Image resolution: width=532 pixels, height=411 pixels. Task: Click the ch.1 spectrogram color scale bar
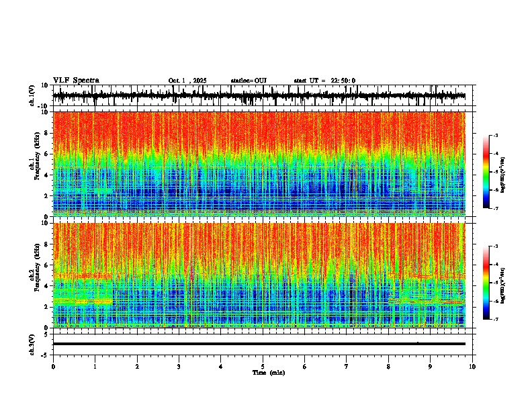[x=486, y=172]
